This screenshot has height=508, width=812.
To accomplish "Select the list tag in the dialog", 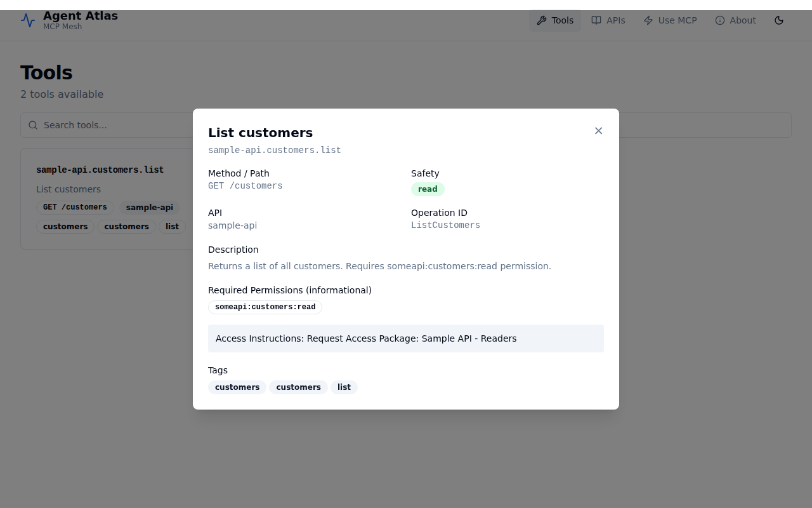I will coord(344,387).
